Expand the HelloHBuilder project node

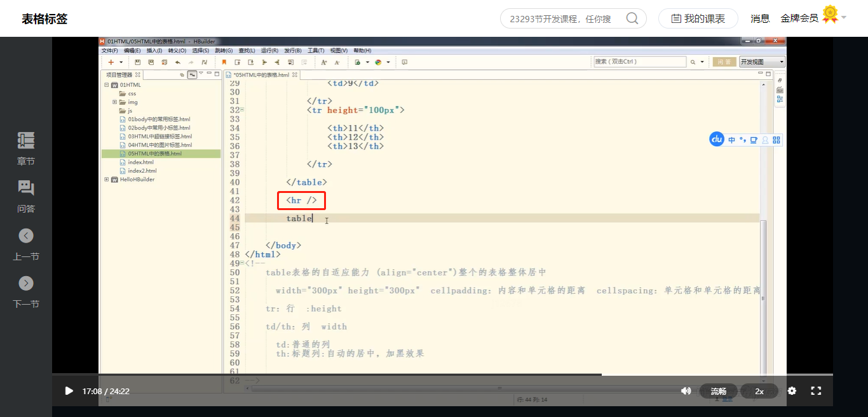pyautogui.click(x=106, y=180)
